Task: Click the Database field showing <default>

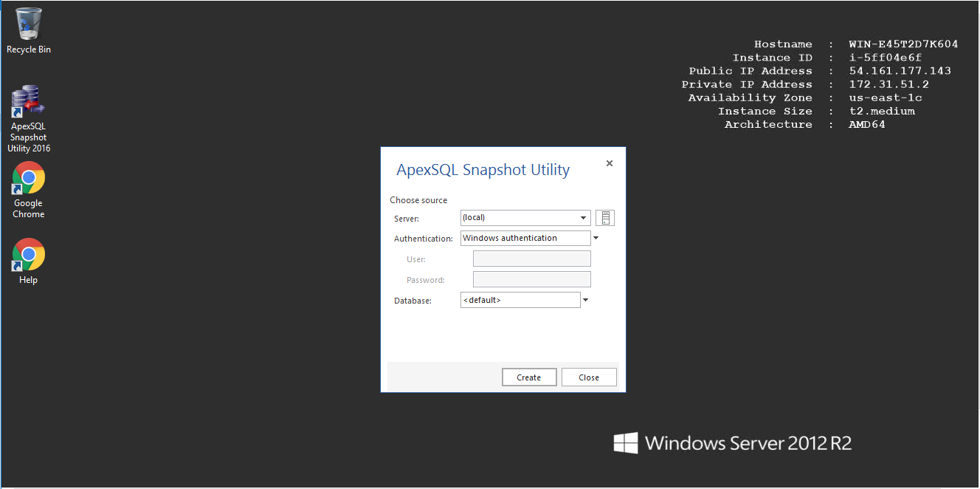Action: tap(520, 301)
